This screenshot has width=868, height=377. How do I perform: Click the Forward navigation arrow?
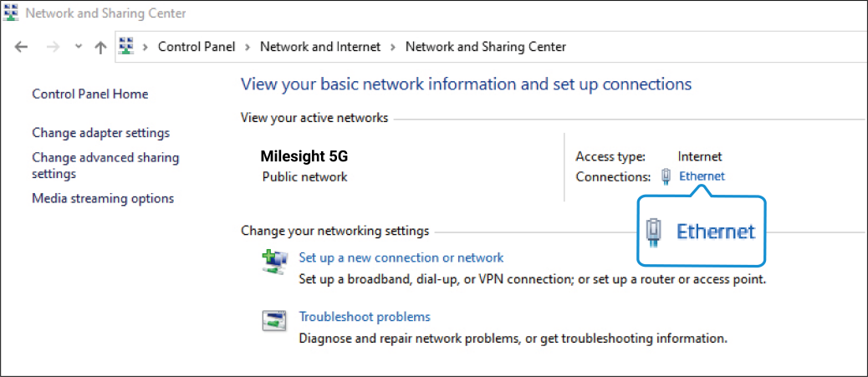pyautogui.click(x=52, y=48)
